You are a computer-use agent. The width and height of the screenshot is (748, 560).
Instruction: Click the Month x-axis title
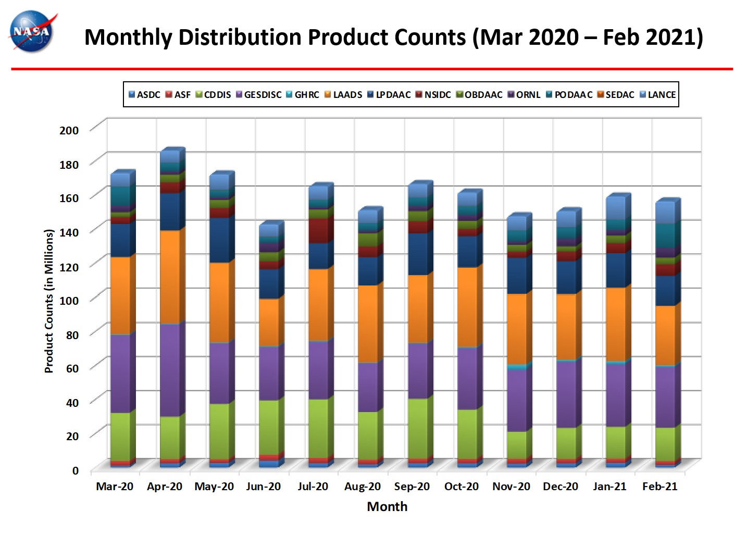coord(387,506)
